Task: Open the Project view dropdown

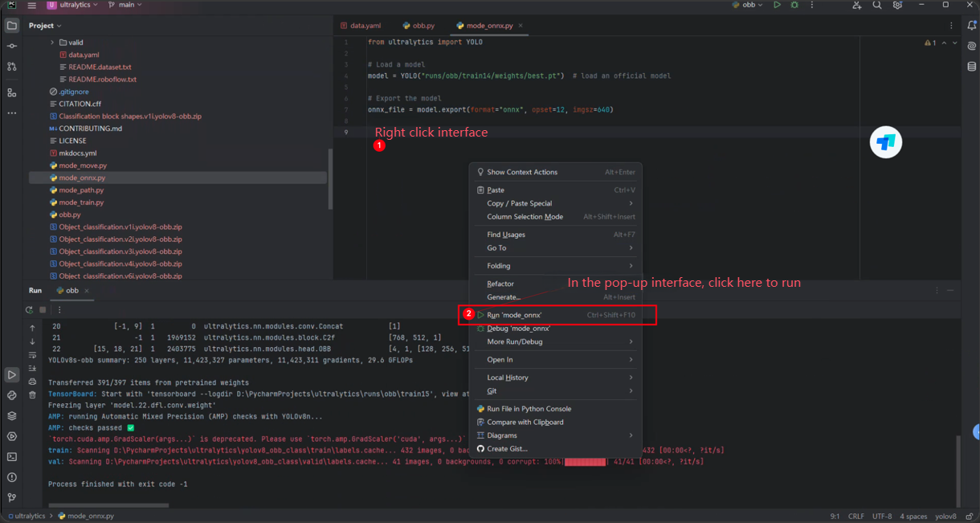Action: tap(46, 26)
